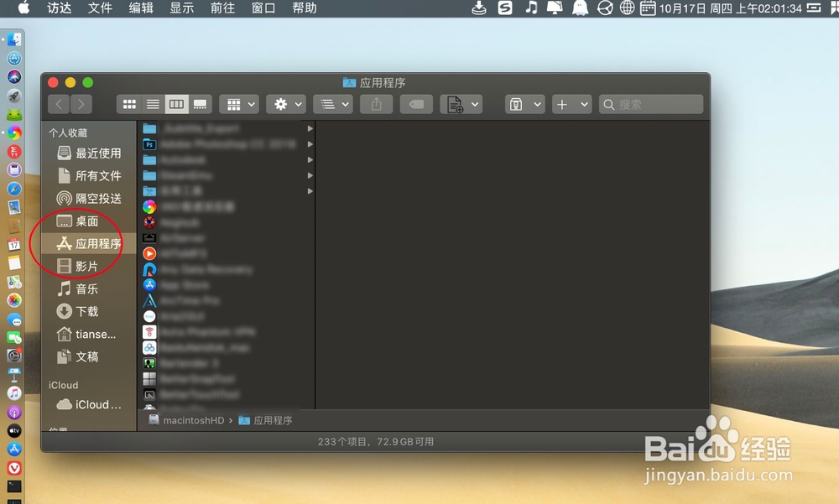Click macintoshHD in the path bar
This screenshot has width=839, height=504.
(x=186, y=420)
